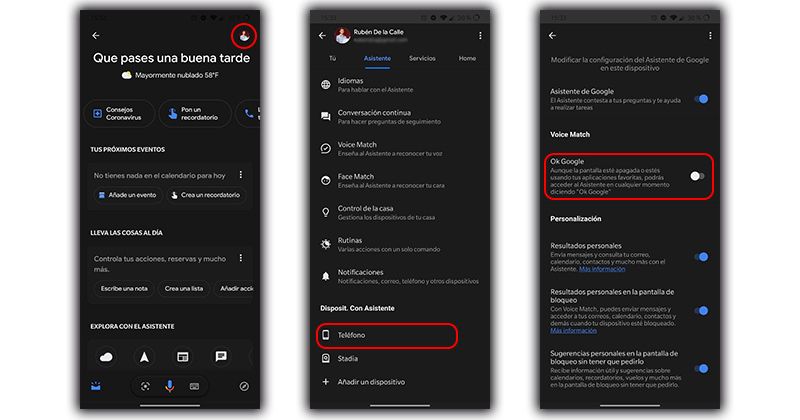Image resolution: width=800 pixels, height=420 pixels.
Task: Go back from the device settings screen
Action: (552, 35)
